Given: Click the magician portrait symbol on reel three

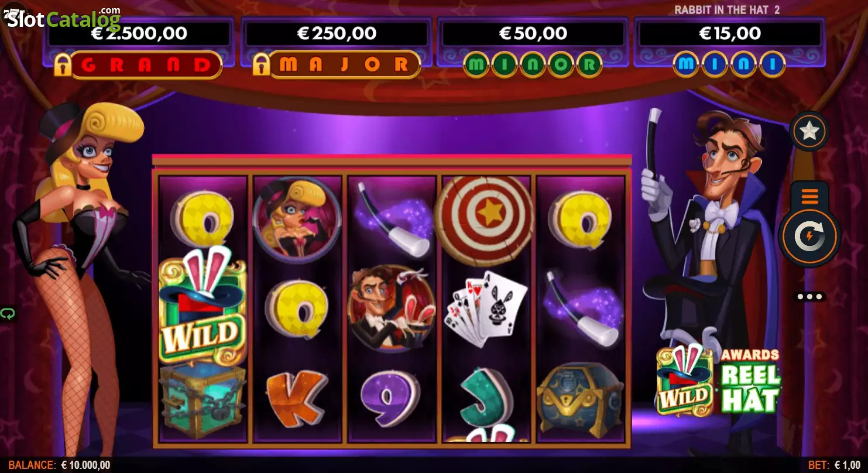Looking at the screenshot, I should pos(392,309).
